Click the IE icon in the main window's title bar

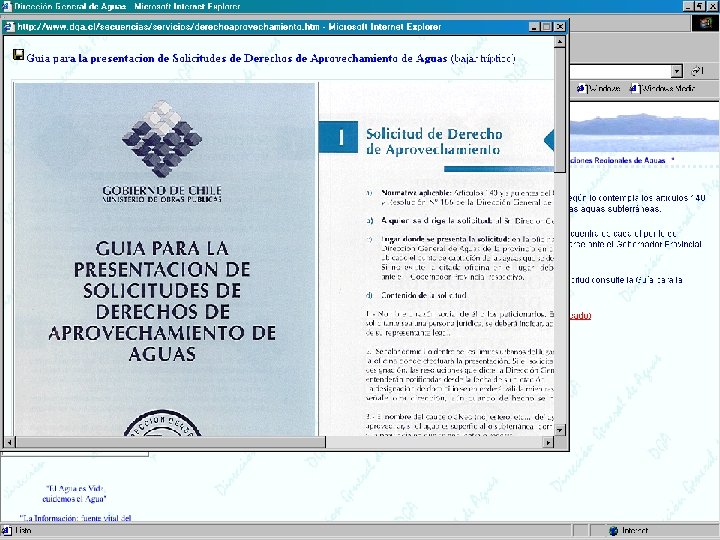(6, 6)
